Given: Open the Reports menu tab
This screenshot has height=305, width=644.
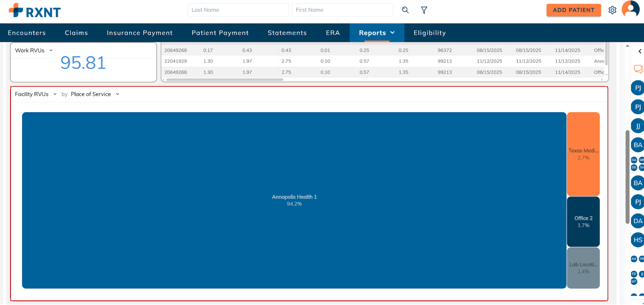Looking at the screenshot, I should [x=376, y=33].
